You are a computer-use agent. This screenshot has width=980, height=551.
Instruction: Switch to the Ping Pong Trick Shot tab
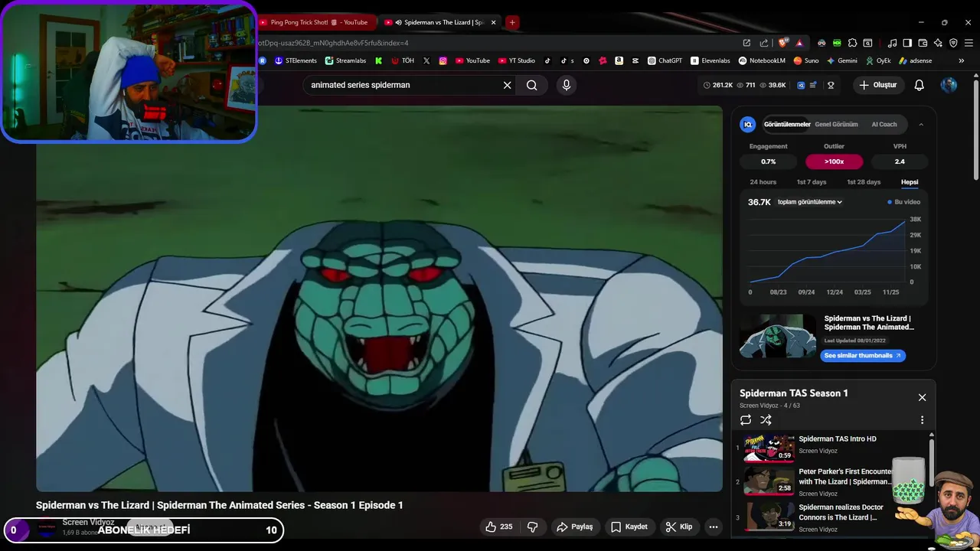point(317,22)
